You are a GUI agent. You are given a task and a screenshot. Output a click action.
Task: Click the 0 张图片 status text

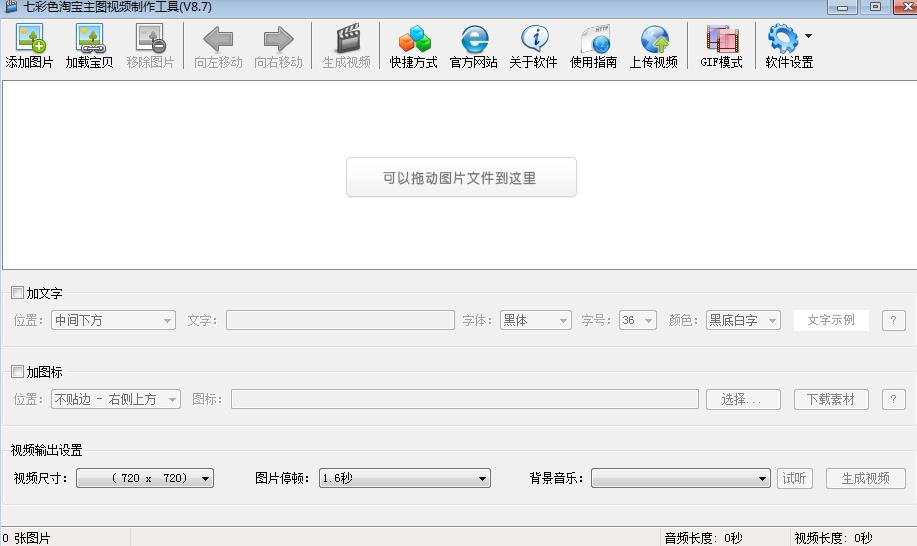[26, 538]
